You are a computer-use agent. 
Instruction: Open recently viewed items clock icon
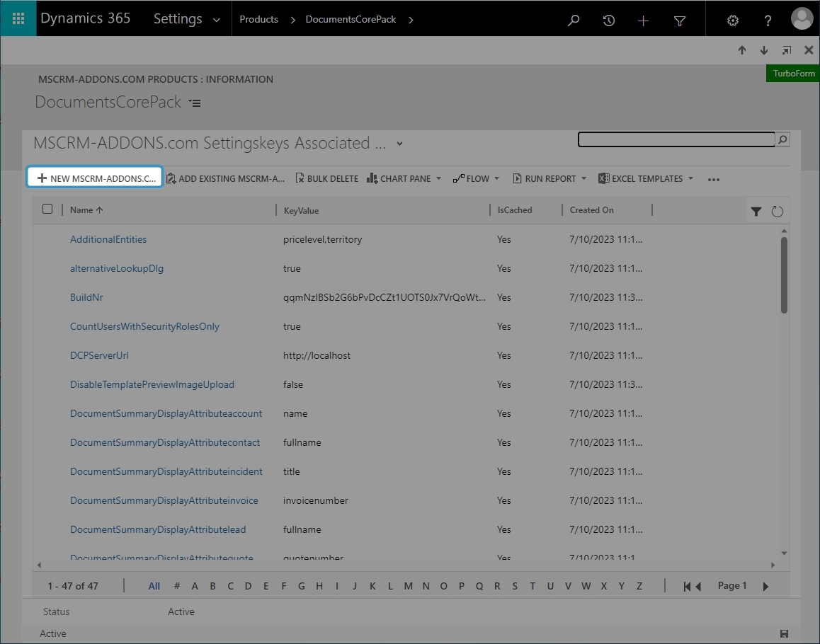coord(608,19)
